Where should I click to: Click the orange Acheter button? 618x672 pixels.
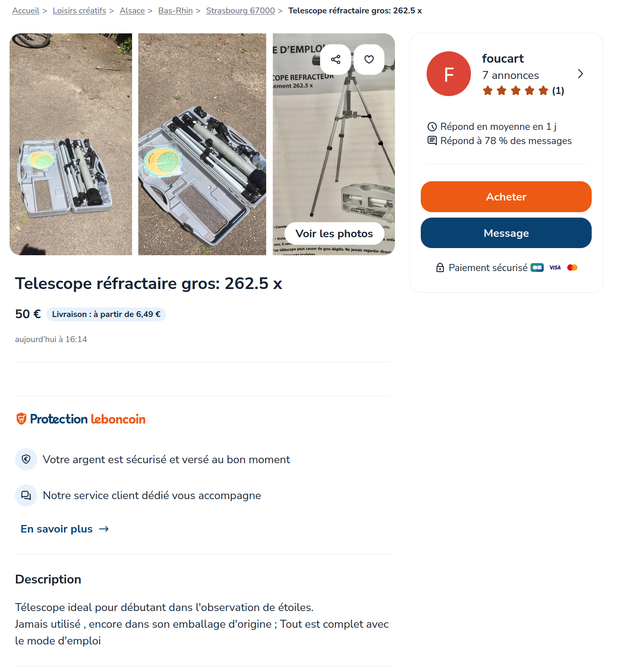click(x=506, y=197)
